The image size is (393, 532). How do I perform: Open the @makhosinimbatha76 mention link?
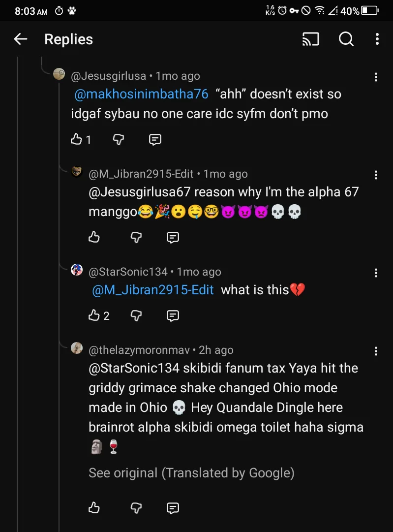141,94
